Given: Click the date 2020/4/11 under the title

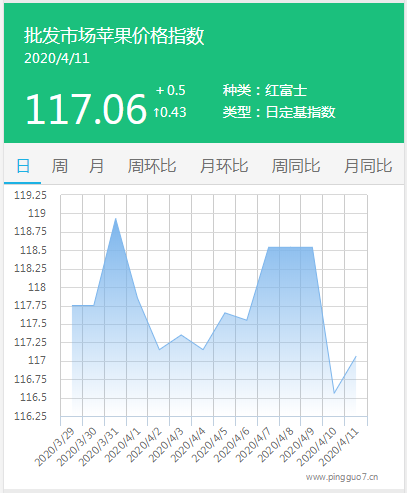Looking at the screenshot, I should [x=57, y=59].
